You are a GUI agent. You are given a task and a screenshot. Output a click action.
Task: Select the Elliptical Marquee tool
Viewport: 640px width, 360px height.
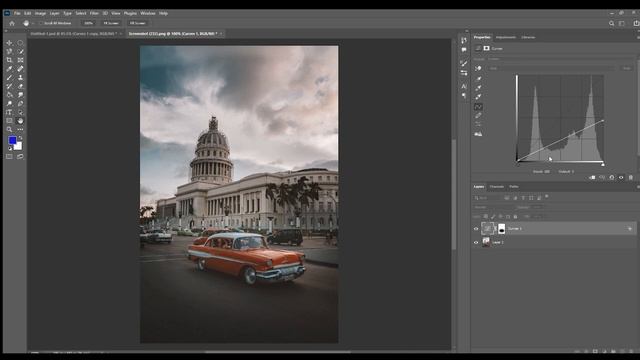[20, 43]
